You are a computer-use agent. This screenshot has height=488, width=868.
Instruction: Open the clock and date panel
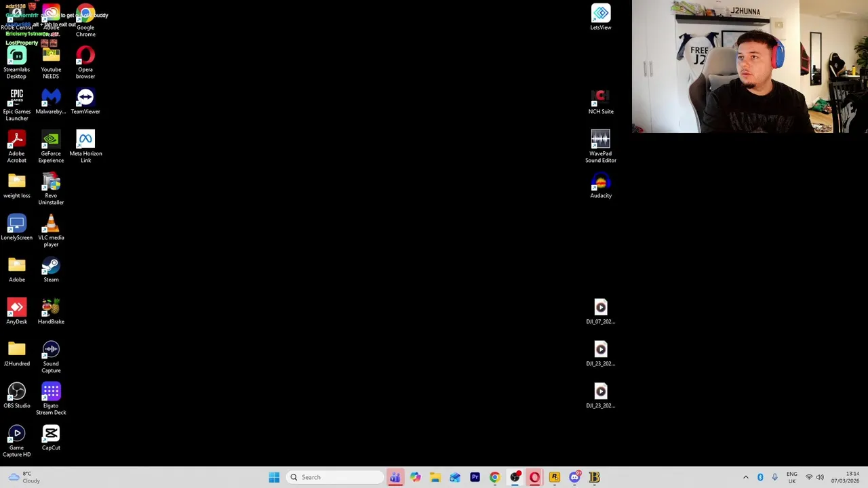pyautogui.click(x=846, y=477)
